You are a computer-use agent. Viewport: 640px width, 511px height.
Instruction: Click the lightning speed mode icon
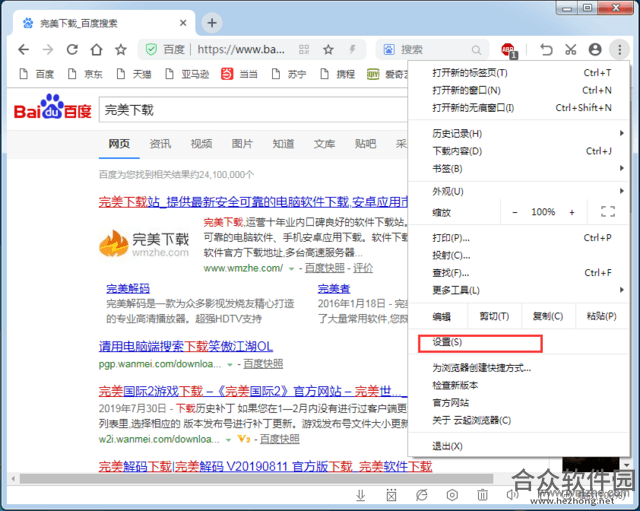pyautogui.click(x=352, y=50)
